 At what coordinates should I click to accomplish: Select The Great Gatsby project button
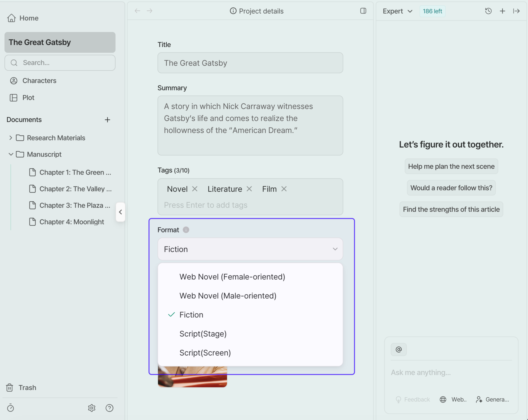coord(60,42)
